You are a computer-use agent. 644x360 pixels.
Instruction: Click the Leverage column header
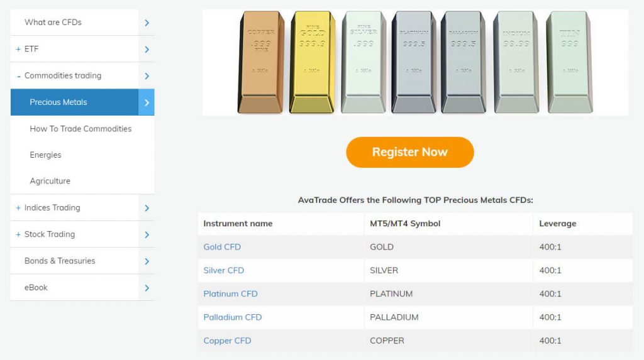point(557,223)
